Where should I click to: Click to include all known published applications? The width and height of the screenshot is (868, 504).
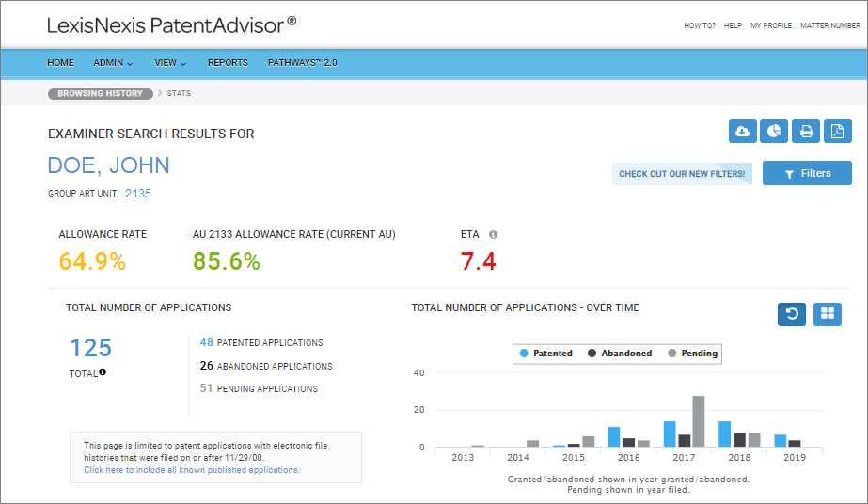[192, 470]
